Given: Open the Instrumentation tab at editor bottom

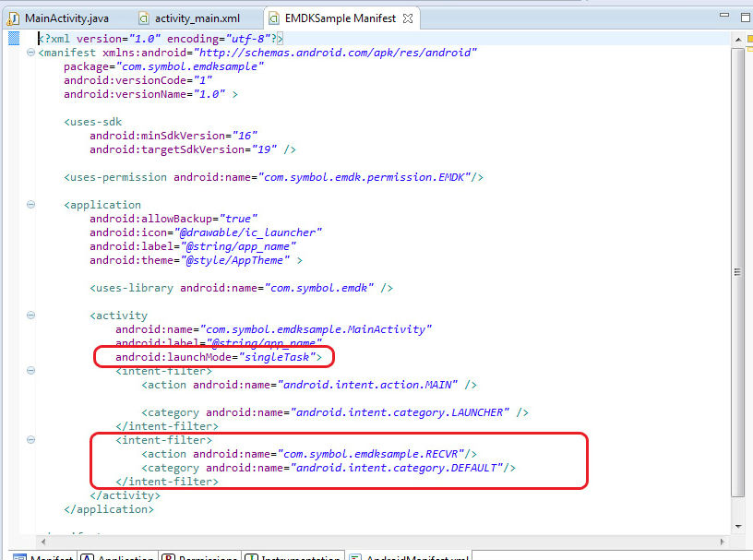Looking at the screenshot, I should tap(297, 556).
